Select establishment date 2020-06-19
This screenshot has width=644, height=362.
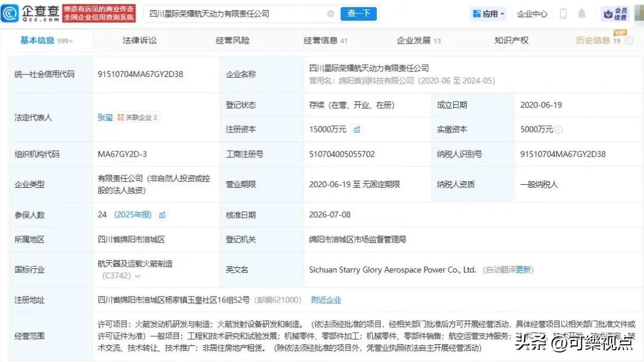click(x=541, y=105)
